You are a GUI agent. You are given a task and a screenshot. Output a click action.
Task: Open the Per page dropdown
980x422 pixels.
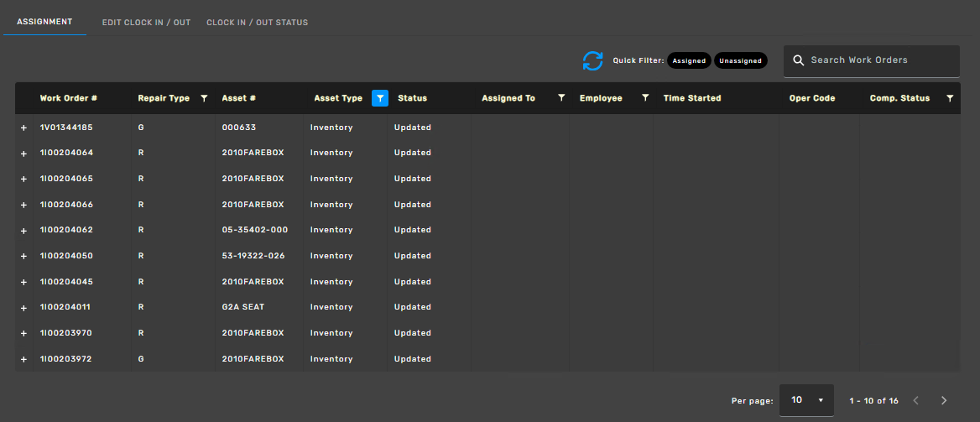tap(806, 400)
